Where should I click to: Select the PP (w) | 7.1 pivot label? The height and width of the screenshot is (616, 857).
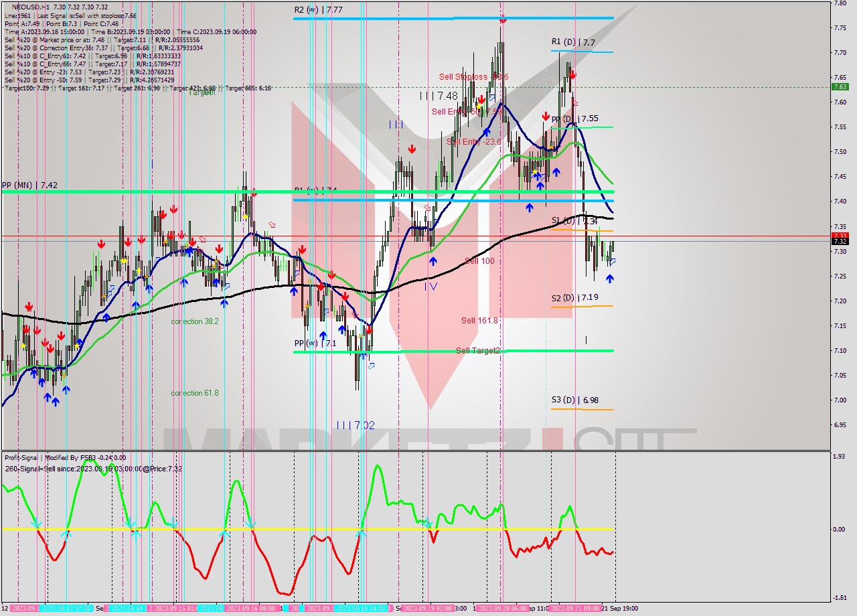(315, 343)
